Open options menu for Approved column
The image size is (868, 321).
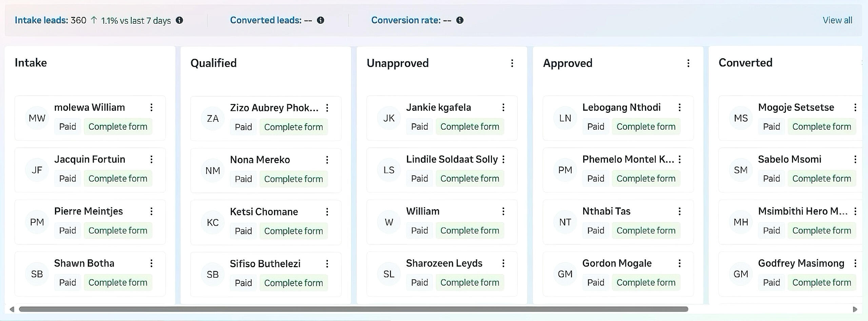(x=688, y=63)
